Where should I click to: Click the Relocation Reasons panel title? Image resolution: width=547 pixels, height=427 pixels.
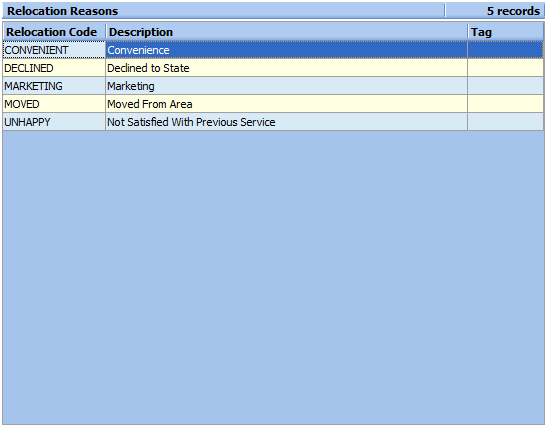[62, 11]
